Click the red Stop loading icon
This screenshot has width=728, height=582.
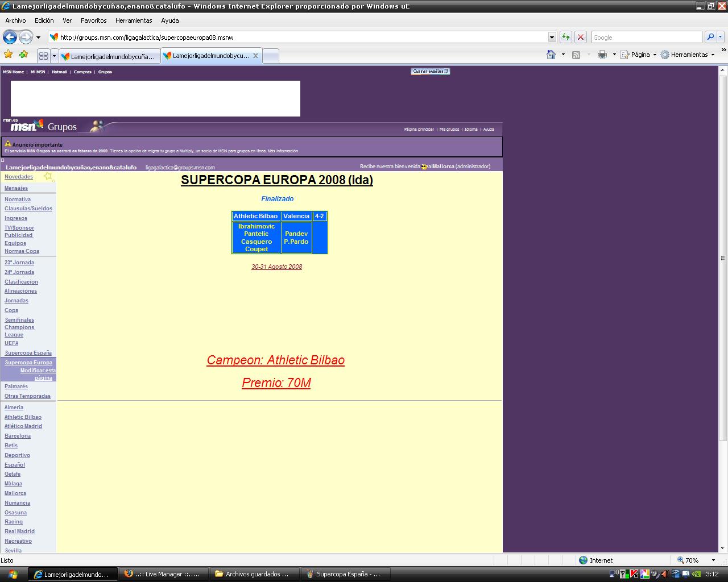coord(580,37)
